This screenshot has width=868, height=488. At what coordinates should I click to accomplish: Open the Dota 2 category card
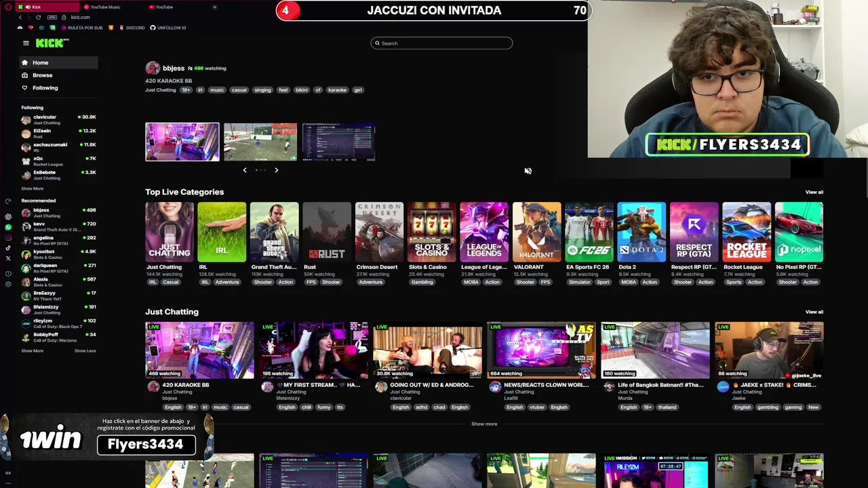pos(642,232)
